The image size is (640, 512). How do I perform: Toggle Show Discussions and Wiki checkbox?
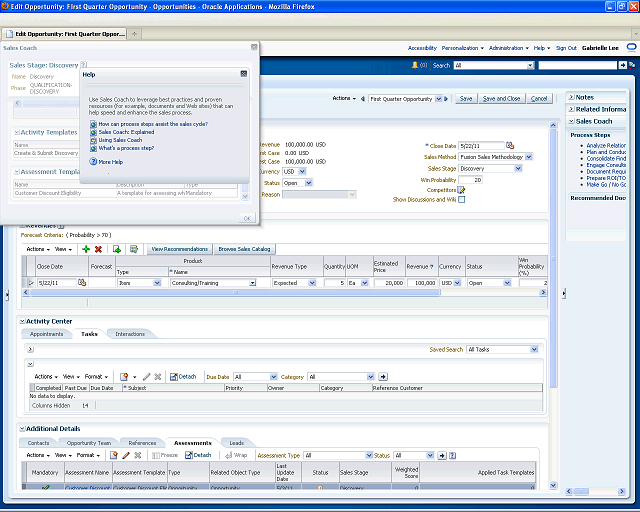click(x=462, y=200)
